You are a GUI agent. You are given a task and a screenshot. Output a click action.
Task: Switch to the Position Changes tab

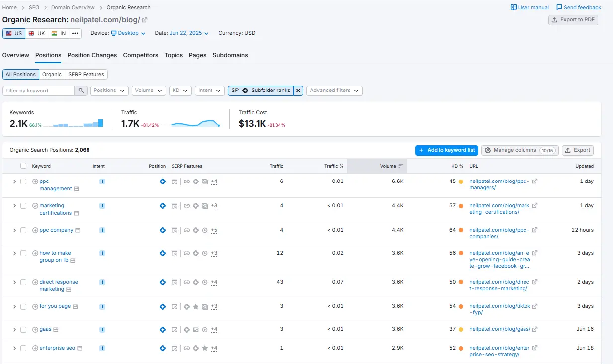92,55
